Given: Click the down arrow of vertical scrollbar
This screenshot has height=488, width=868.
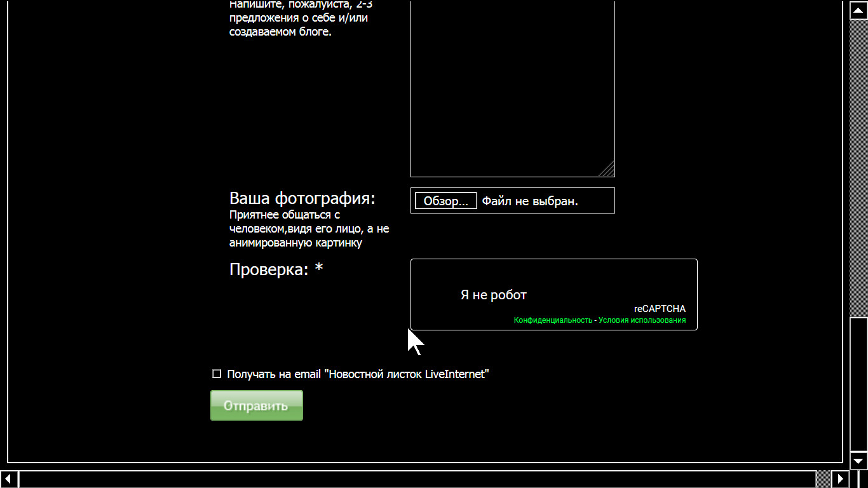Looking at the screenshot, I should (x=858, y=461).
